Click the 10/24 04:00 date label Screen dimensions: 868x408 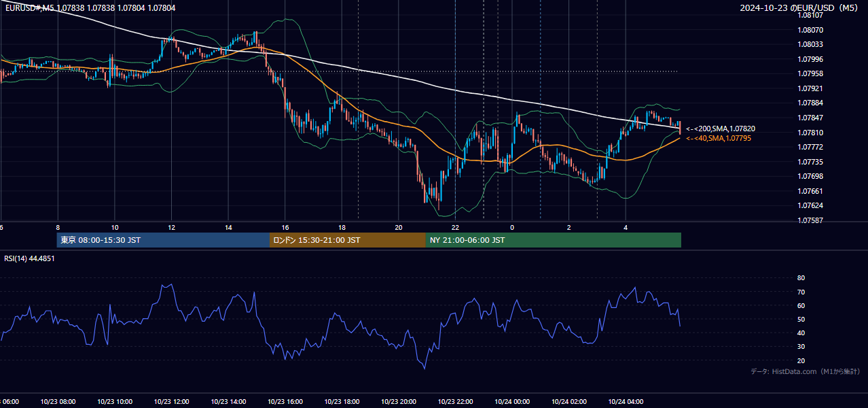[x=626, y=402]
